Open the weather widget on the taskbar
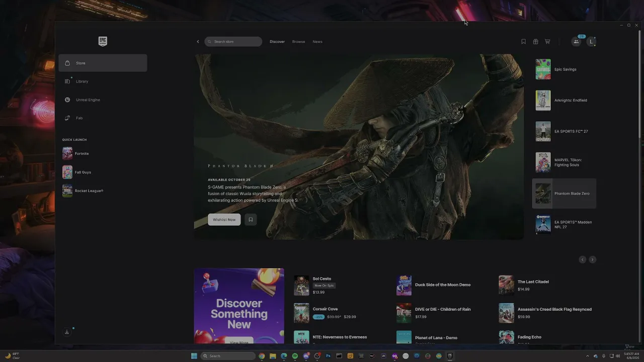The height and width of the screenshot is (362, 644). pyautogui.click(x=12, y=356)
